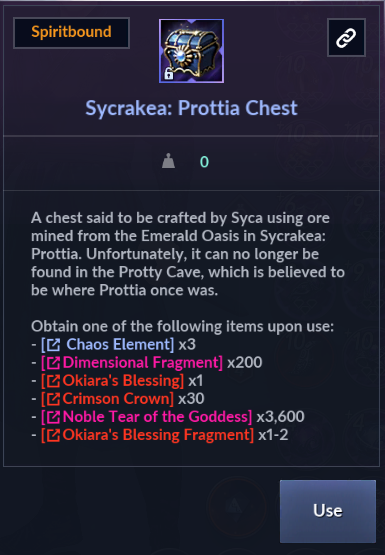The height and width of the screenshot is (555, 385).
Task: Click the external-link icon beside Crimson Crown
Action: pos(53,399)
